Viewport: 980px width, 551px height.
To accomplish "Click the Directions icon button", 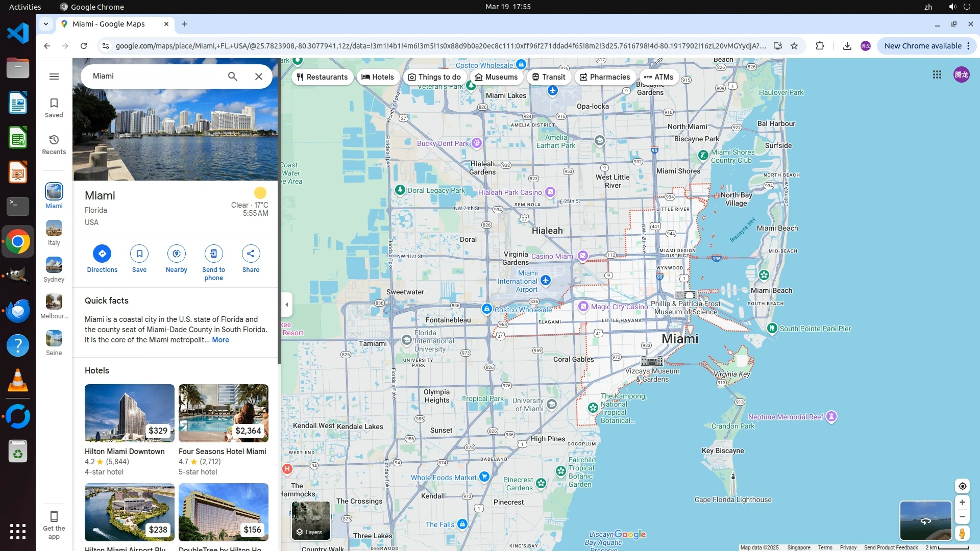I will 102,254.
